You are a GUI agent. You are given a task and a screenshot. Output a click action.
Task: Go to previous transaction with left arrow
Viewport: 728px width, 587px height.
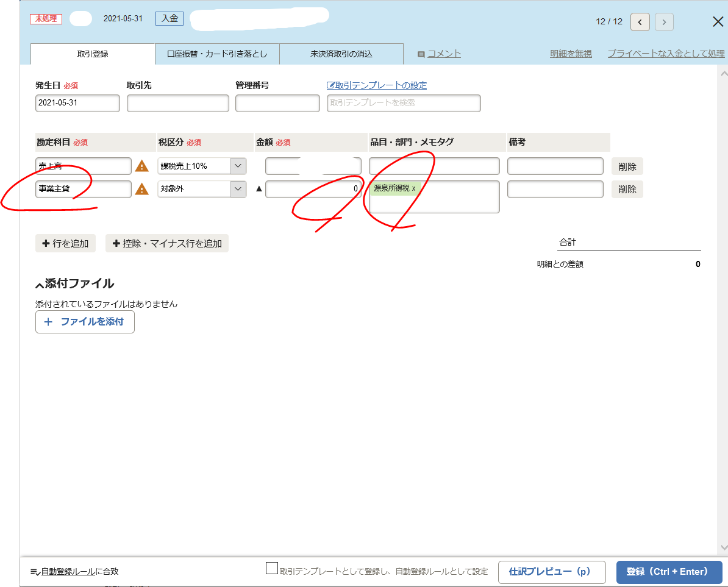pos(640,22)
